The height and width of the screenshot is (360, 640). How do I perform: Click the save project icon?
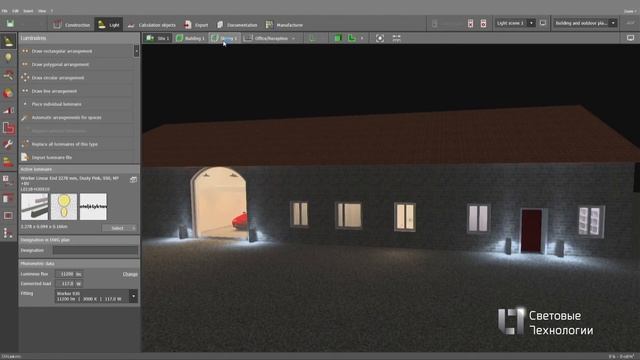point(10,24)
